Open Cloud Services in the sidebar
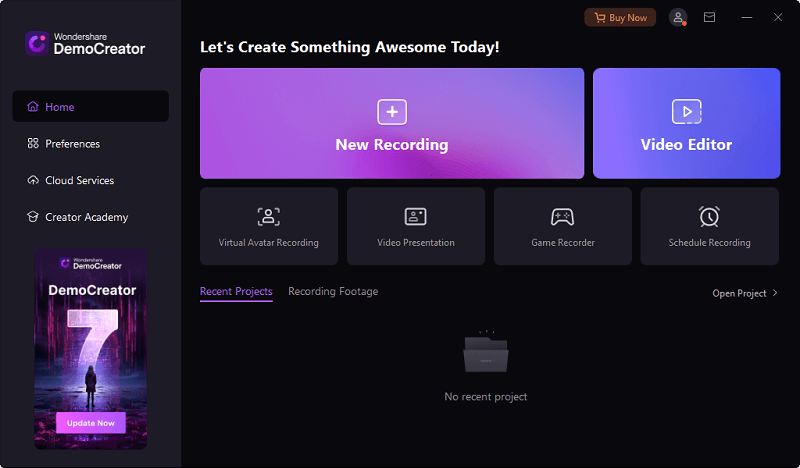 coord(90,180)
